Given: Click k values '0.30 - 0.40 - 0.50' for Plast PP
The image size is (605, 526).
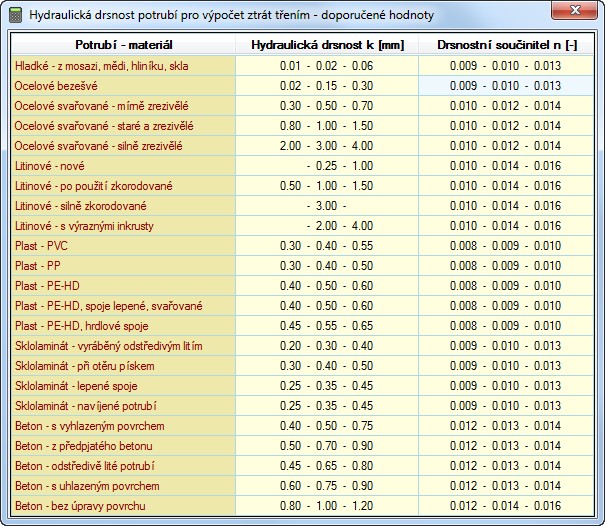Looking at the screenshot, I should click(x=327, y=266).
